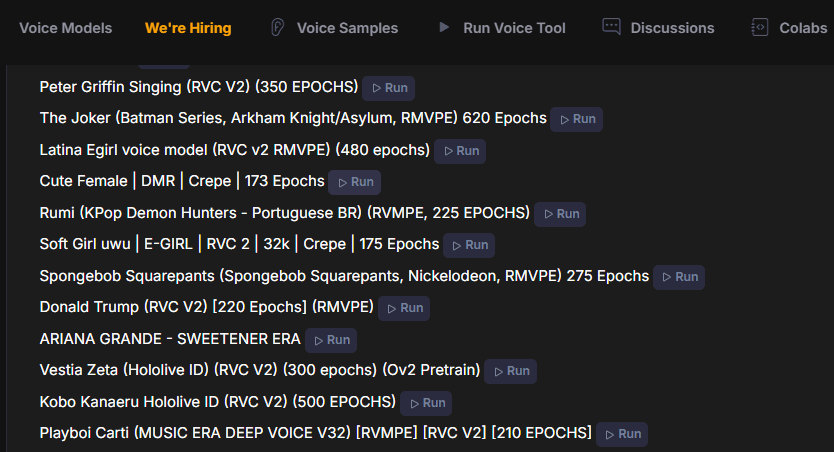The width and height of the screenshot is (834, 452).
Task: Run Cute Female DMR model
Action: tap(355, 182)
